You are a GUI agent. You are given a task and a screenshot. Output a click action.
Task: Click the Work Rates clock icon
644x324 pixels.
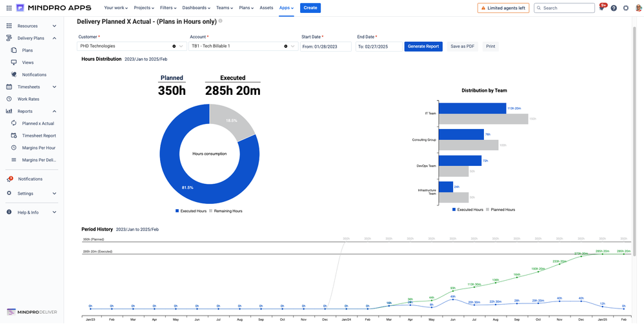[9, 99]
